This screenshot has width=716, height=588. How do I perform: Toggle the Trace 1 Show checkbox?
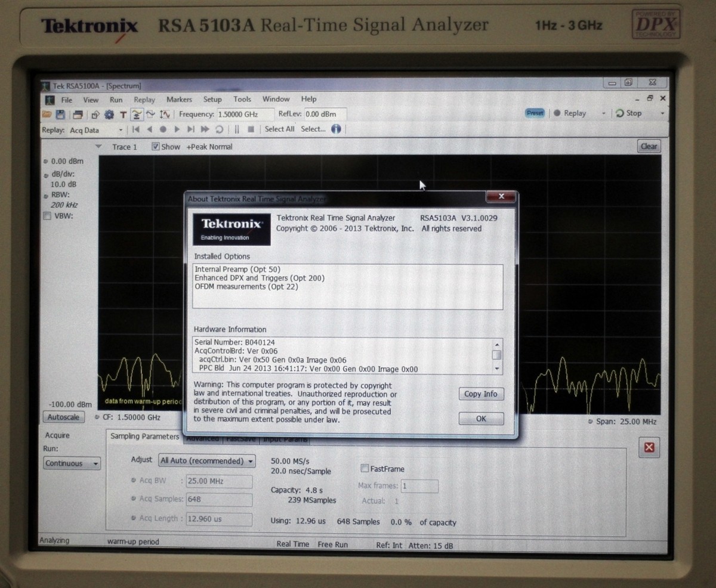point(156,147)
